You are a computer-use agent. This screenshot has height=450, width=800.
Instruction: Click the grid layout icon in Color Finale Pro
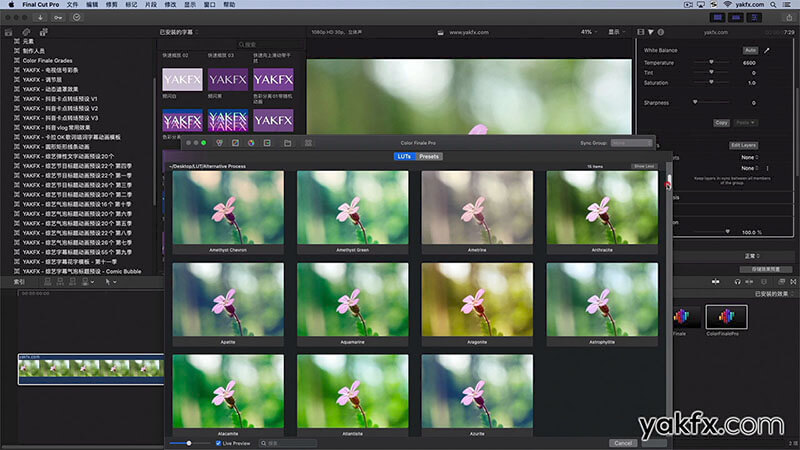tap(308, 143)
